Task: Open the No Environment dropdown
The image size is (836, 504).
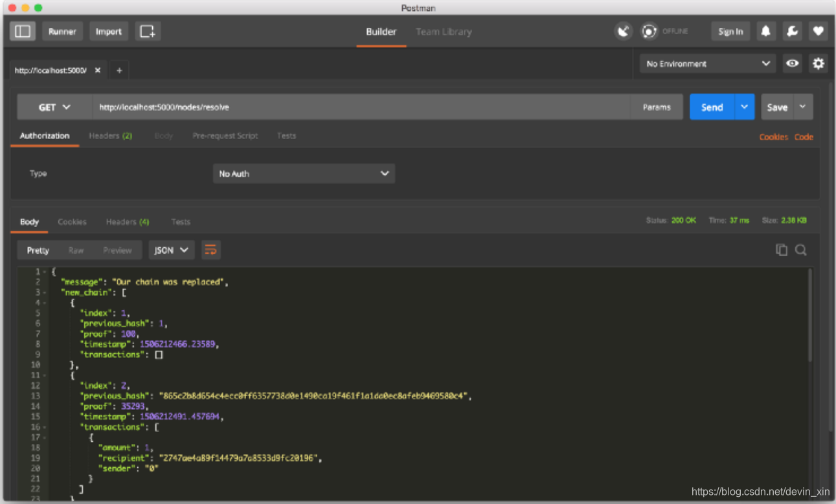Action: [x=708, y=63]
